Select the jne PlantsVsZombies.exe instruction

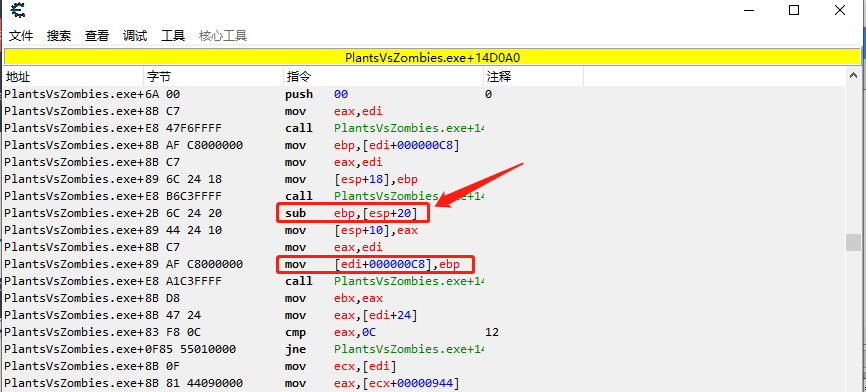click(384, 349)
